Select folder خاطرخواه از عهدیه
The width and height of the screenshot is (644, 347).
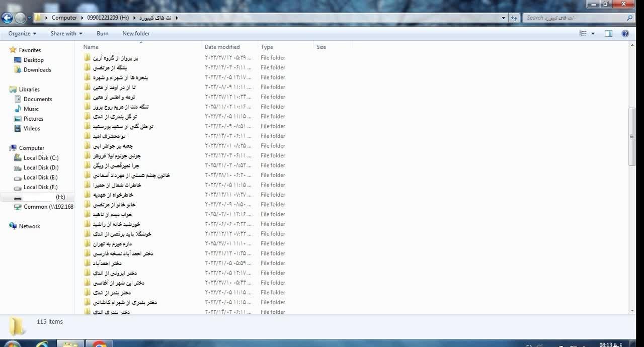click(x=113, y=195)
